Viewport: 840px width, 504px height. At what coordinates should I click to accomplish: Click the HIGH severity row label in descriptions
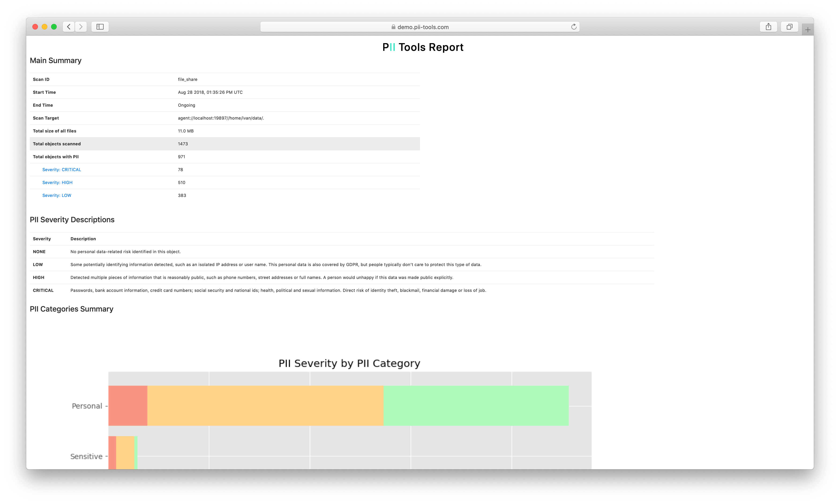click(38, 278)
